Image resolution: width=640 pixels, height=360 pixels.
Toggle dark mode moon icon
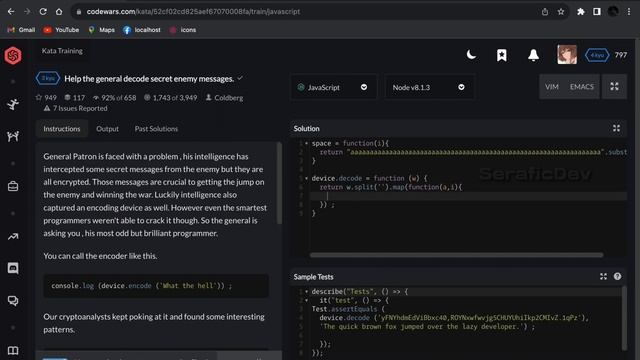(471, 55)
